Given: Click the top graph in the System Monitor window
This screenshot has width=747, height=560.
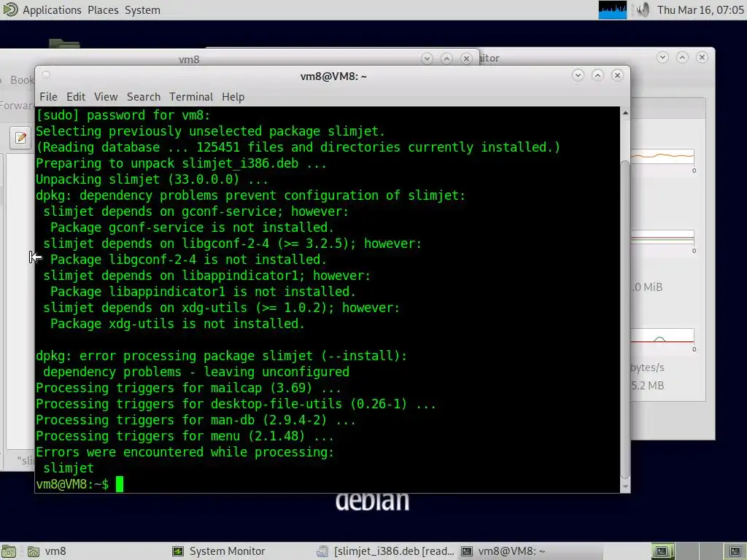Looking at the screenshot, I should coord(662,156).
